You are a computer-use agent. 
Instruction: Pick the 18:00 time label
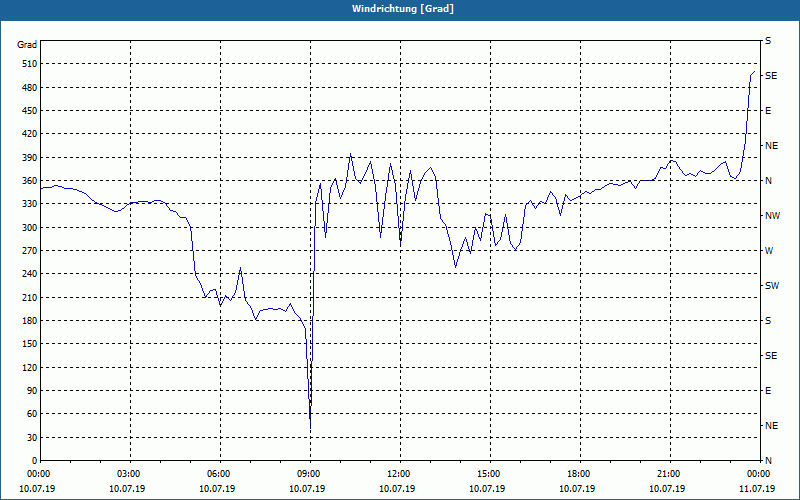577,474
